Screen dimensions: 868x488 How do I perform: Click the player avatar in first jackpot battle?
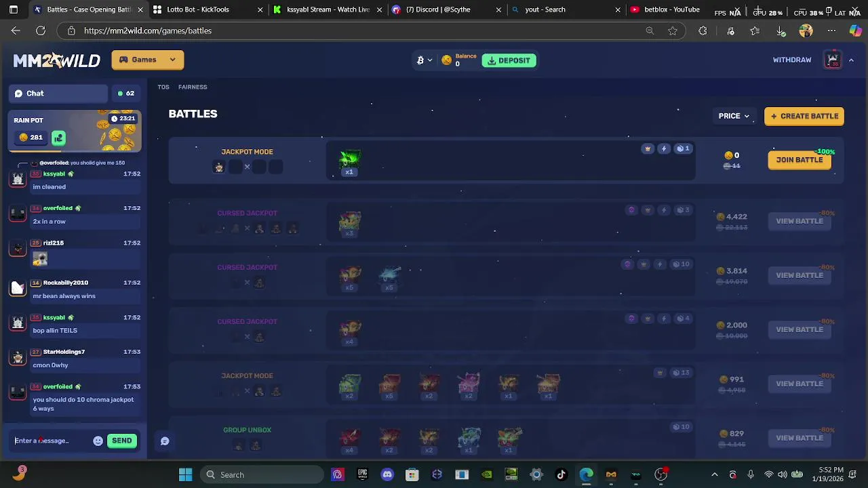coord(219,167)
